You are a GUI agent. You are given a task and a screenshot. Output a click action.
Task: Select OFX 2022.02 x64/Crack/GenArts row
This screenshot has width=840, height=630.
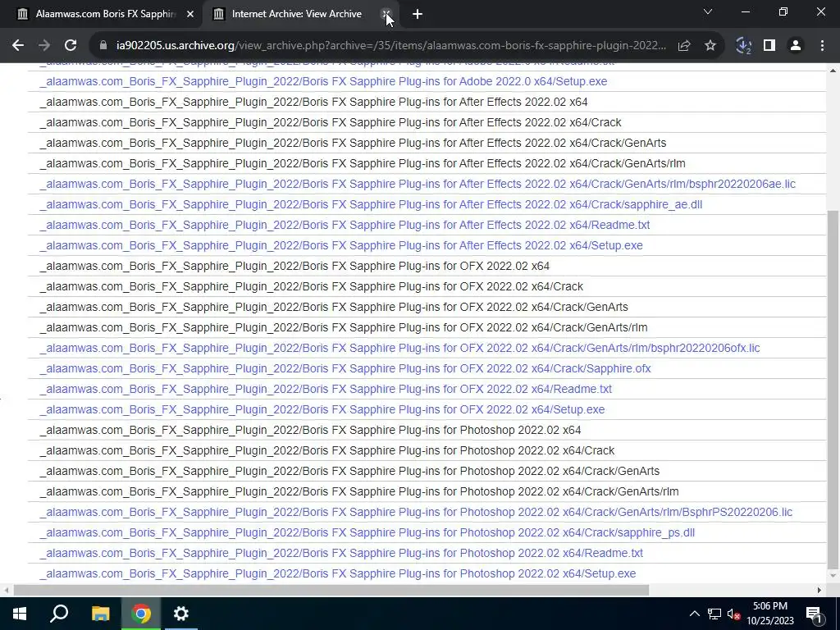pyautogui.click(x=427, y=307)
